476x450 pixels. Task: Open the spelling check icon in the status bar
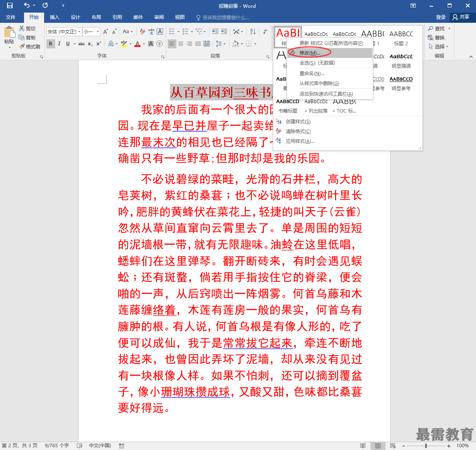tap(80, 446)
